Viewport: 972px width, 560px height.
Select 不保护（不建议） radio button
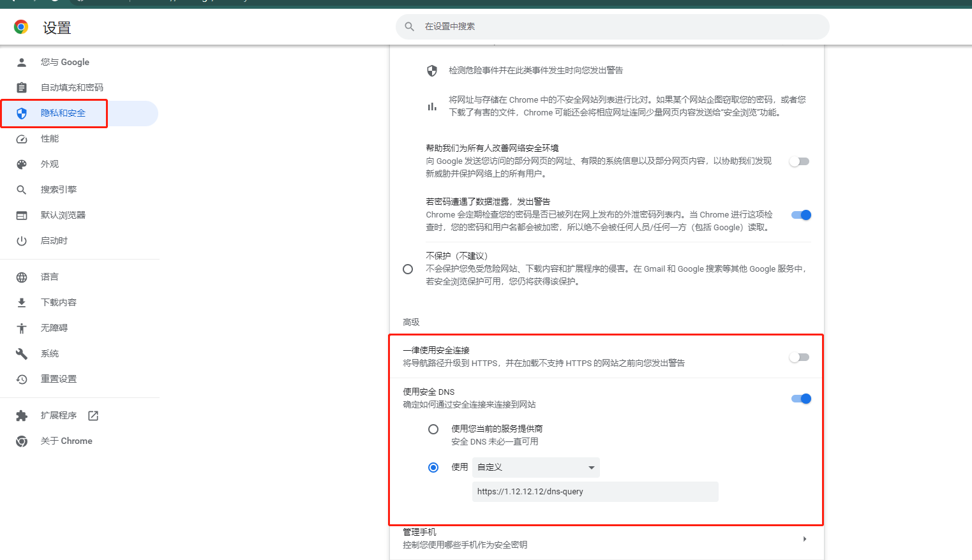[408, 269]
